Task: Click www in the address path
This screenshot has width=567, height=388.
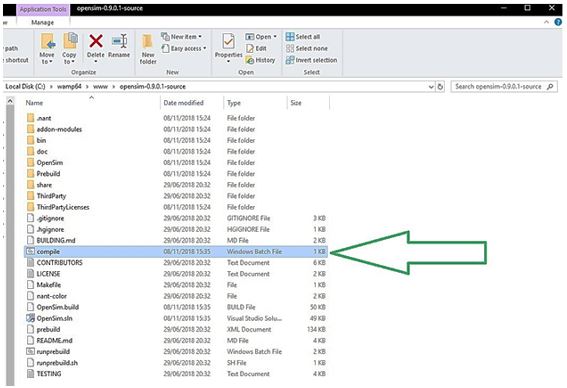Action: 100,87
